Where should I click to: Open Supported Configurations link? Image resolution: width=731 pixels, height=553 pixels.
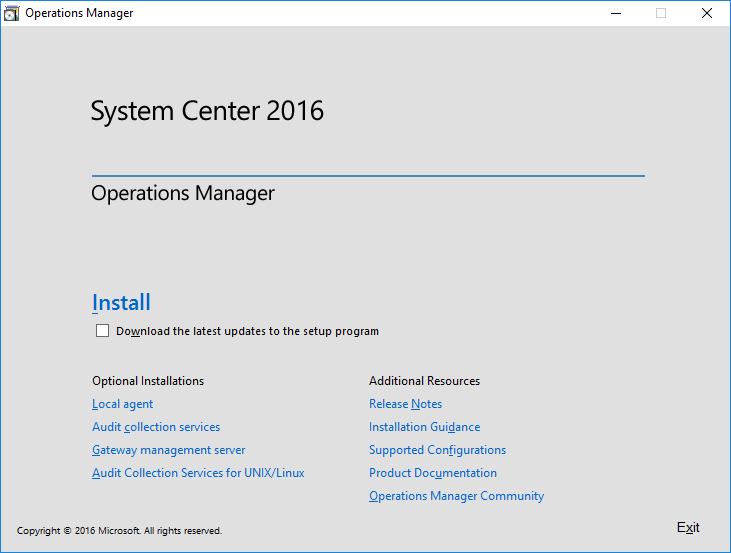[437, 450]
